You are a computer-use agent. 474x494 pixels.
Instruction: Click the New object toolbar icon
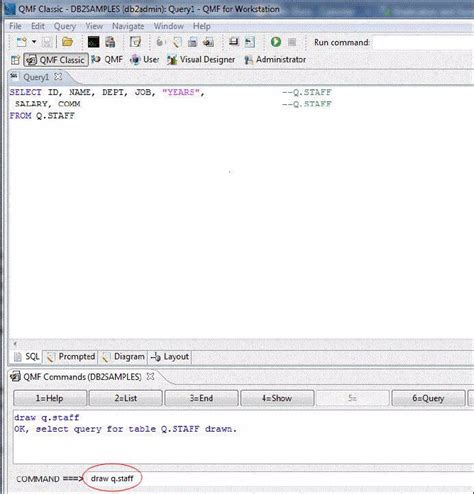click(x=22, y=42)
